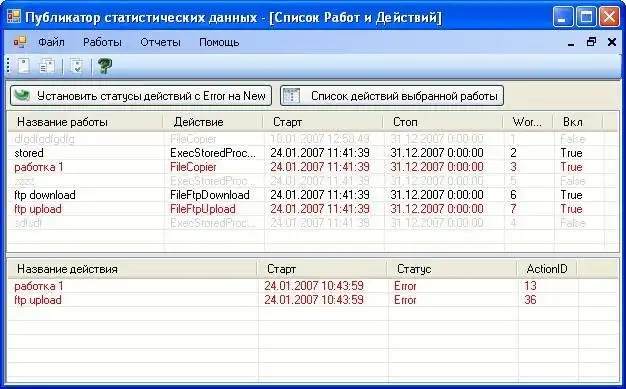Restore down the inner child window
This screenshot has height=389, width=626.
pos(591,42)
